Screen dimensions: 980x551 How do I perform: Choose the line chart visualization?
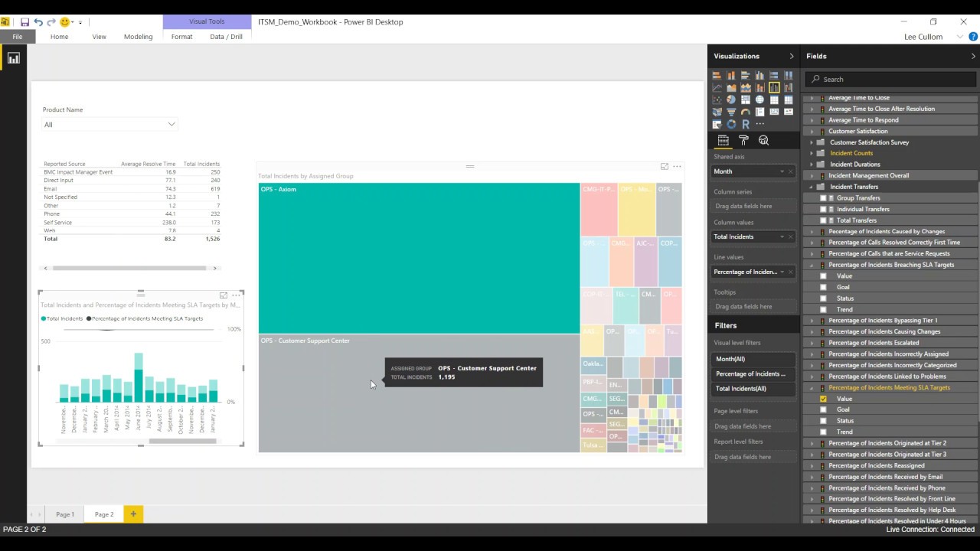tap(717, 87)
